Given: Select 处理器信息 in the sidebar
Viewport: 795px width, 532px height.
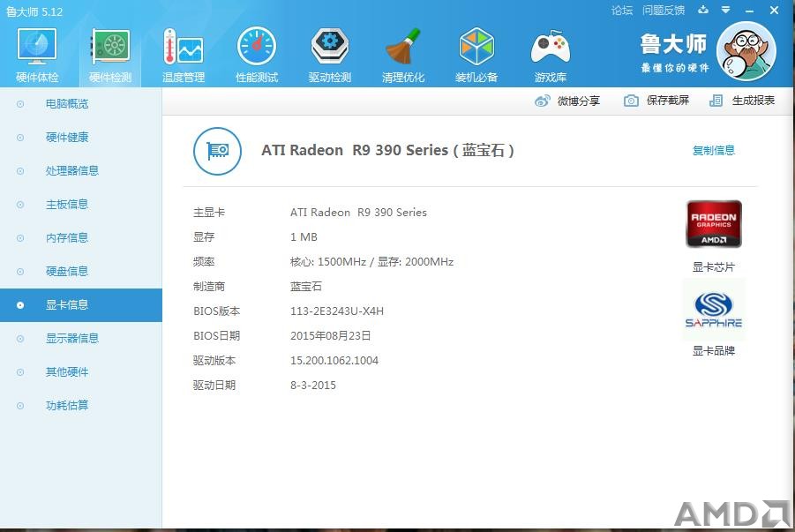Looking at the screenshot, I should coord(81,171).
